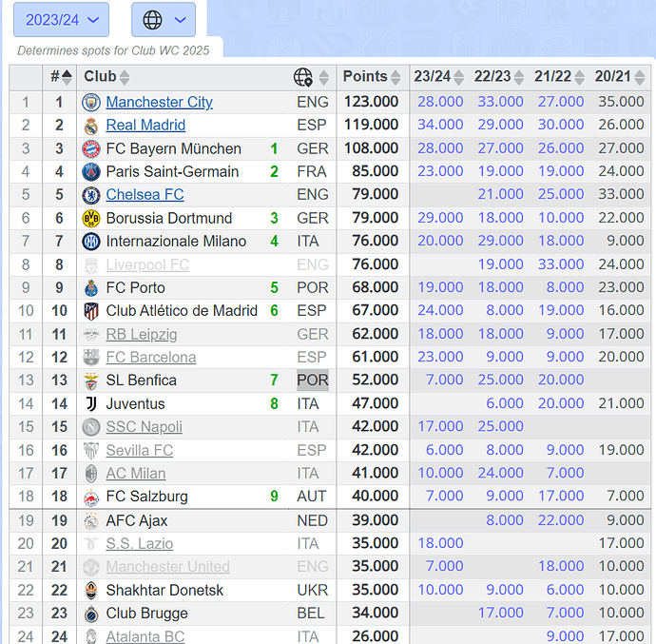The width and height of the screenshot is (656, 644).
Task: Open the Sevilla FC club link
Action: point(140,450)
